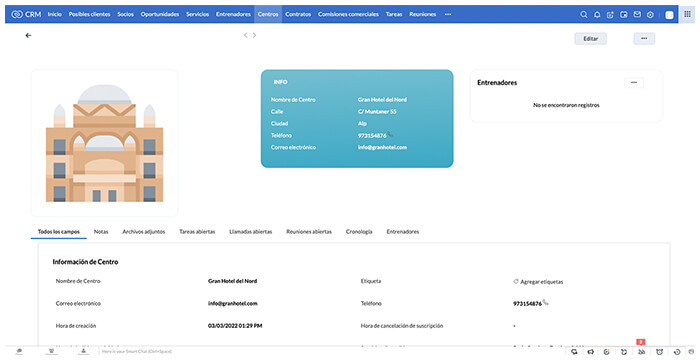
Task: Open Reuniones module
Action: 422,14
